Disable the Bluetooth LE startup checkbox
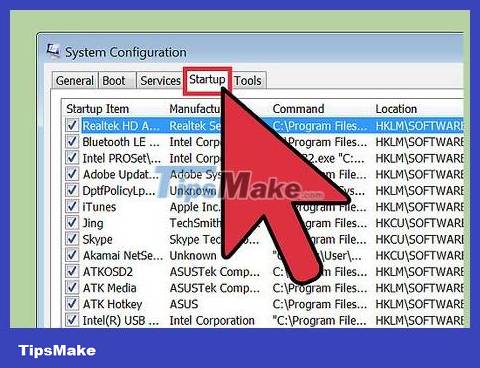The image size is (480, 368). click(x=72, y=142)
